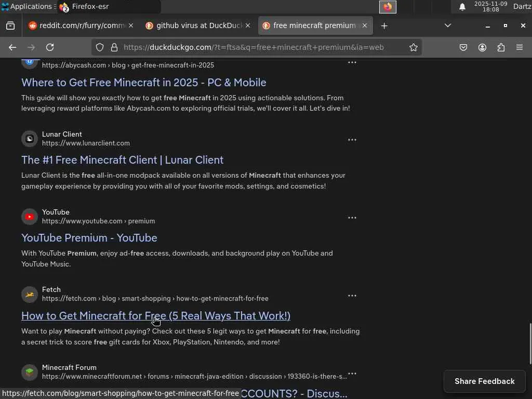The height and width of the screenshot is (399, 532).
Task: Click the page vertical scrollbar thumb
Action: coord(530,343)
